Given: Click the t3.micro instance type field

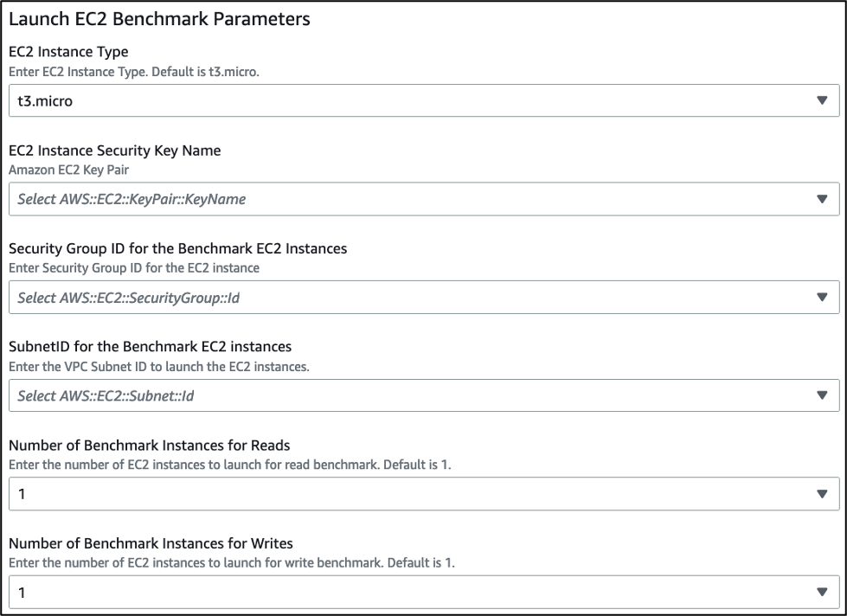Looking at the screenshot, I should [346, 99].
